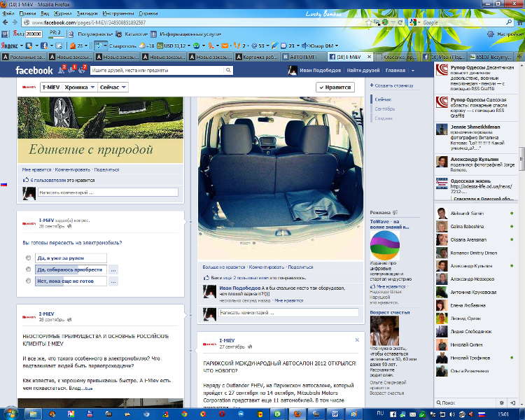
Task: Click the Юмор FM radio speaker icon
Action: pos(304,45)
